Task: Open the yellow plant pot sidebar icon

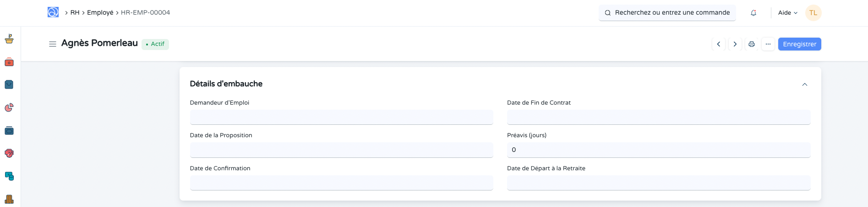Action: (x=9, y=39)
